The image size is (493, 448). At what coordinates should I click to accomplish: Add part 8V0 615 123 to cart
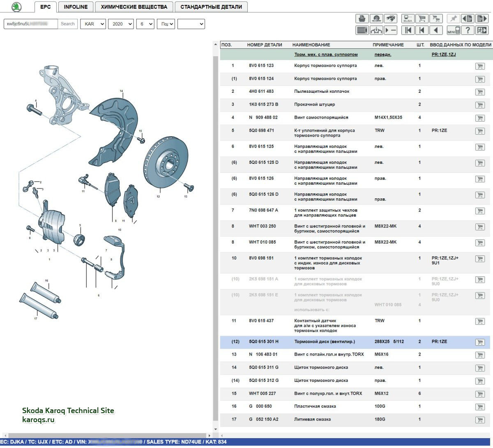pos(479,66)
